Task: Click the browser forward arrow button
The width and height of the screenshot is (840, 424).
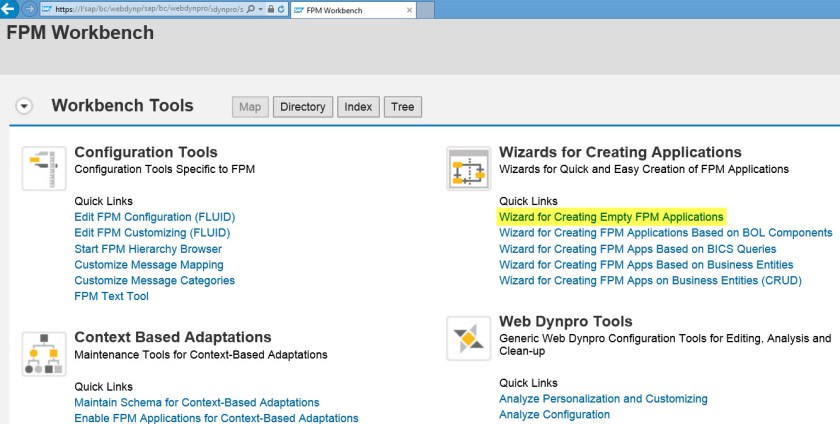Action: coord(29,9)
